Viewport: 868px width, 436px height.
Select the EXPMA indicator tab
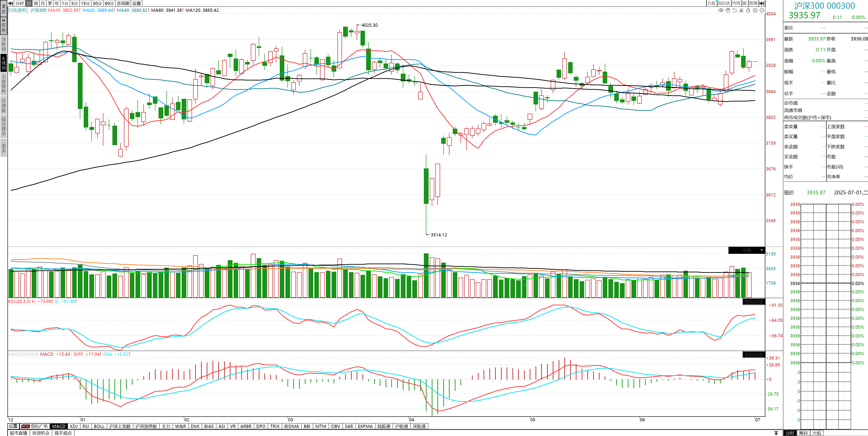click(x=365, y=426)
